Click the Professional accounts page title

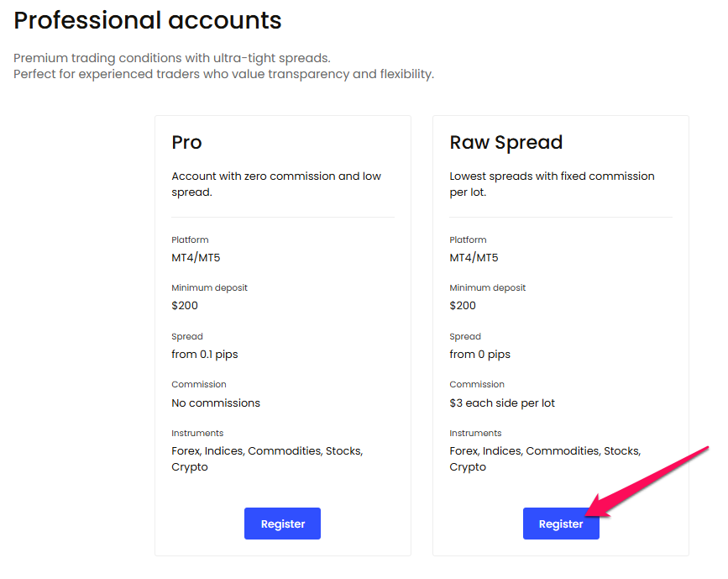pos(148,20)
